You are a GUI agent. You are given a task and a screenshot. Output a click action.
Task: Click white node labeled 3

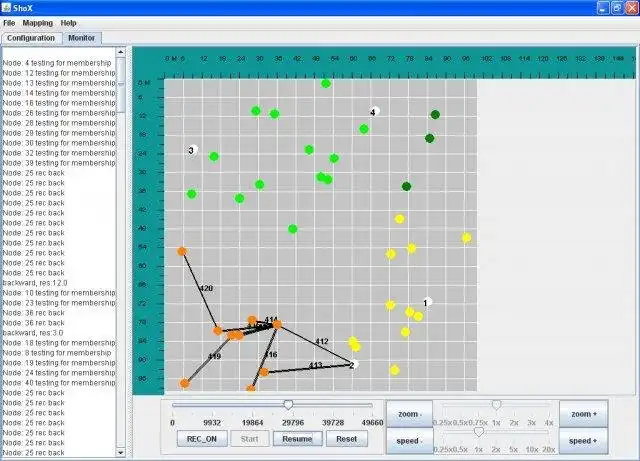(x=192, y=150)
